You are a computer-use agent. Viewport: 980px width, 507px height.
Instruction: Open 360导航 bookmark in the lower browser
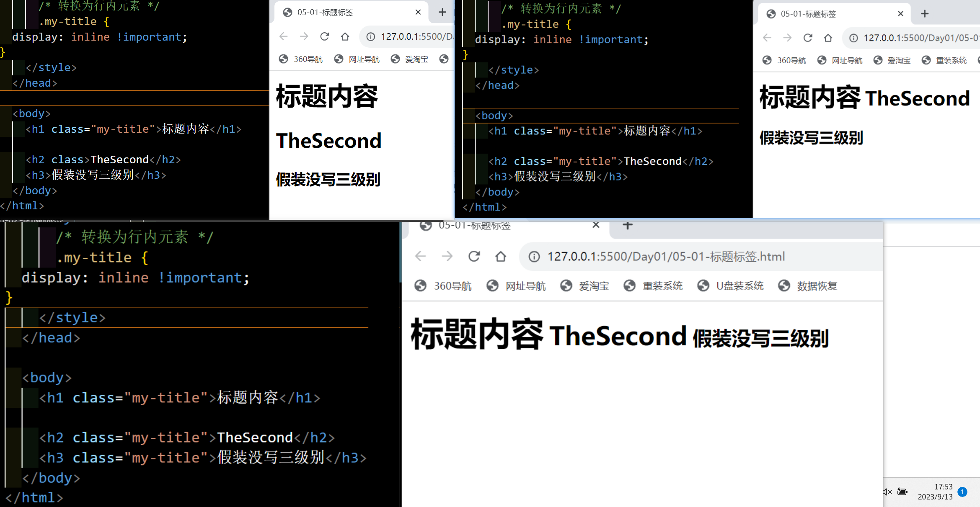[x=443, y=286]
